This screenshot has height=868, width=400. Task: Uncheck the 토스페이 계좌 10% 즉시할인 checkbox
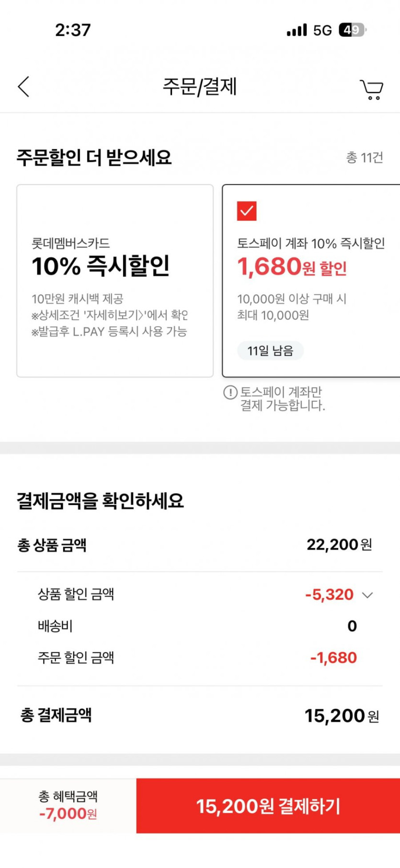tap(247, 211)
